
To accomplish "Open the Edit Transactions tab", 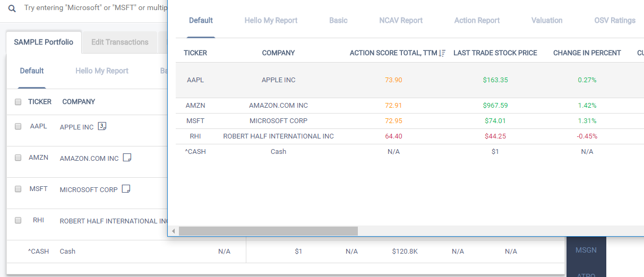I will pyautogui.click(x=120, y=42).
